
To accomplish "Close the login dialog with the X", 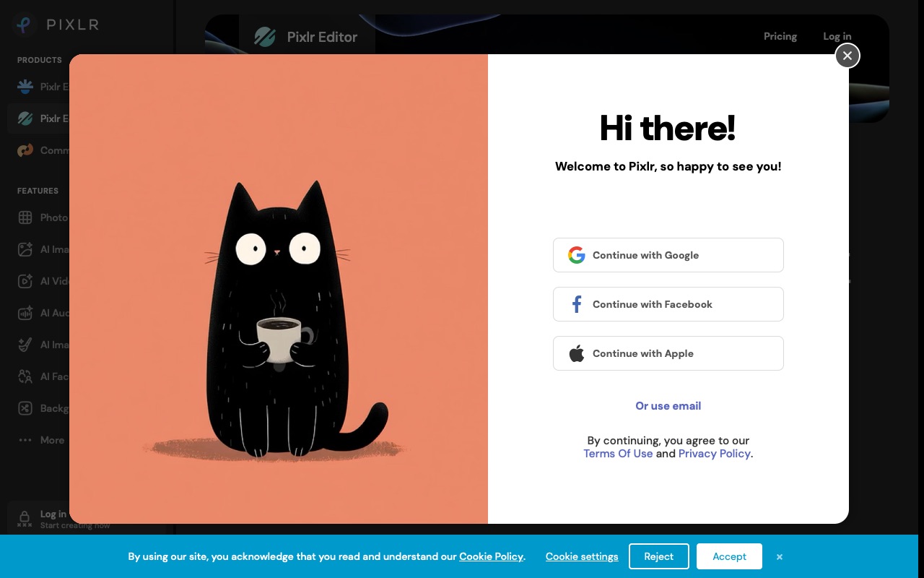I will point(847,56).
